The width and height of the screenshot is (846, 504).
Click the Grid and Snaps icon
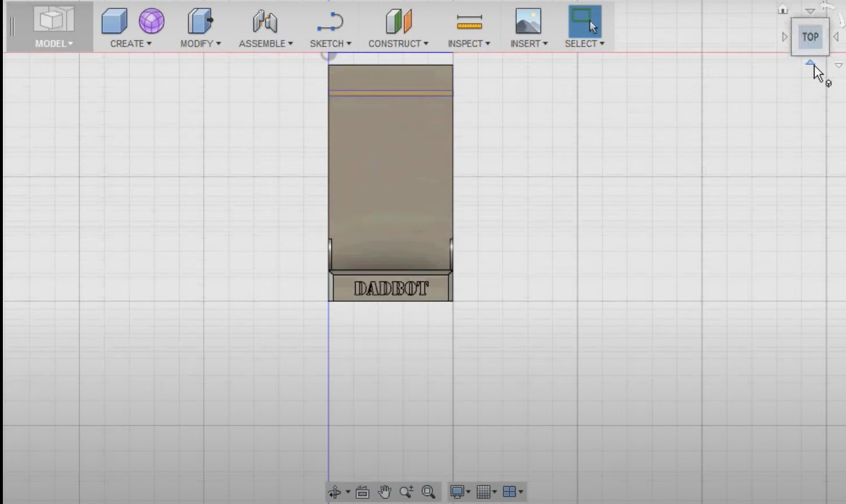click(x=484, y=491)
